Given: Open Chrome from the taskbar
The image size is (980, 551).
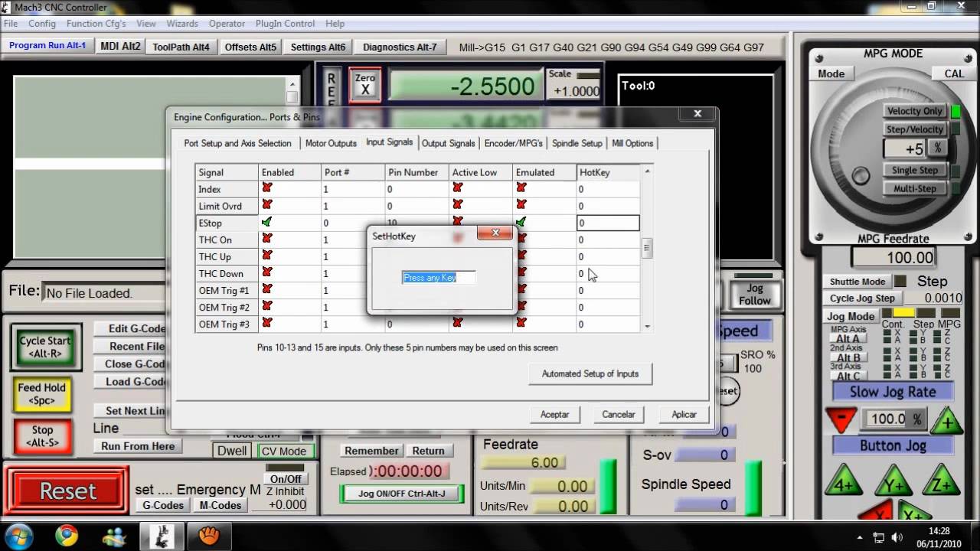Looking at the screenshot, I should 67,535.
